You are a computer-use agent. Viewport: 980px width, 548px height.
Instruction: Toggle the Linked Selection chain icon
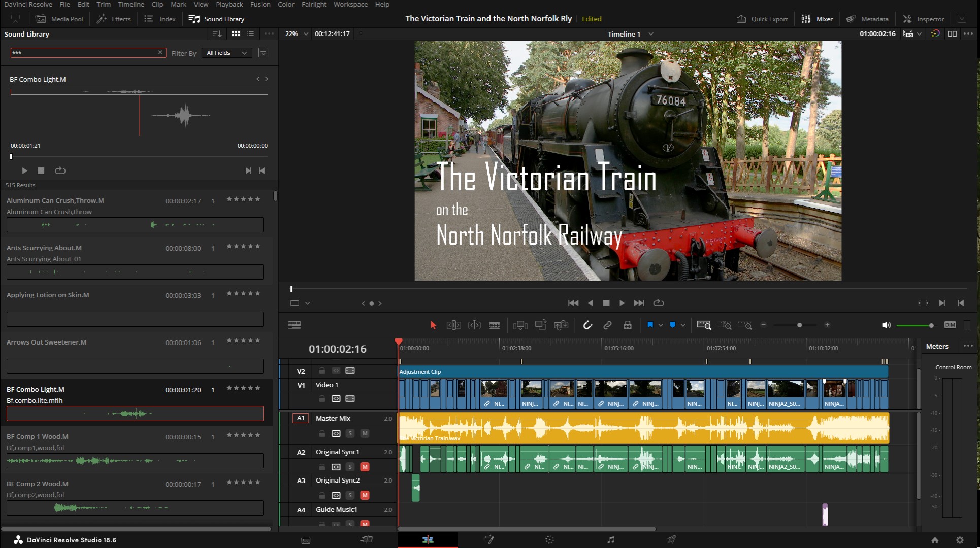(607, 325)
